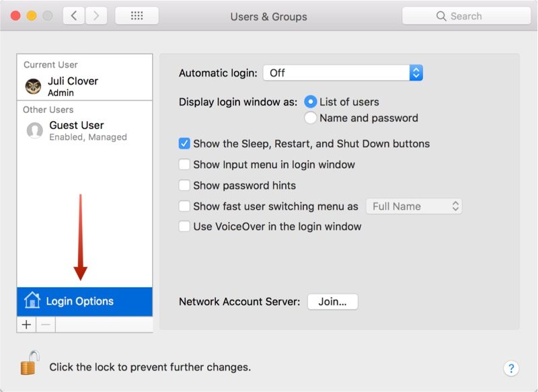The height and width of the screenshot is (392, 538).
Task: Click the 'Display login window as:' label
Action: [238, 102]
